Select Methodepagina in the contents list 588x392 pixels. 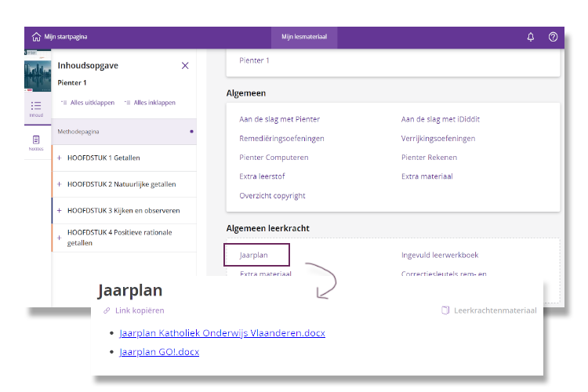[x=124, y=132]
